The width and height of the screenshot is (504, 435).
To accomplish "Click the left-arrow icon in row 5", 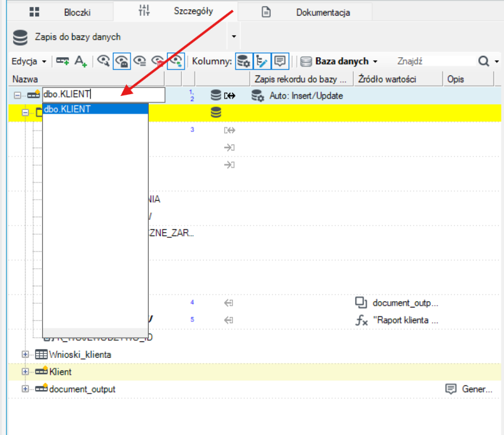I will 228,320.
